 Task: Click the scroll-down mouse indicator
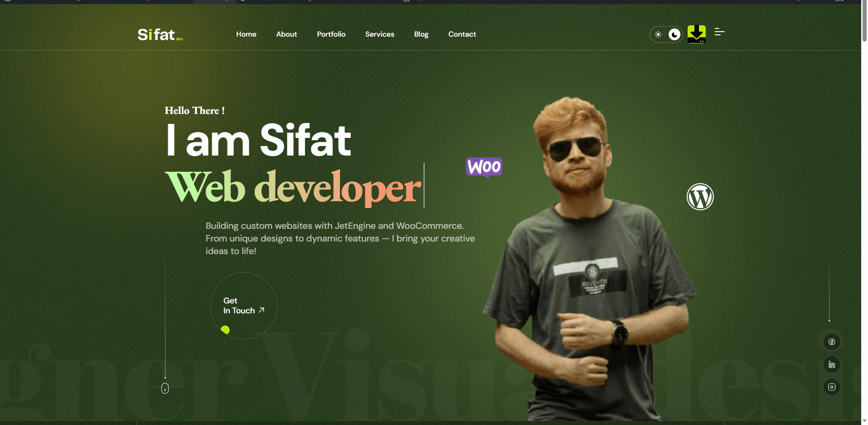(x=165, y=388)
